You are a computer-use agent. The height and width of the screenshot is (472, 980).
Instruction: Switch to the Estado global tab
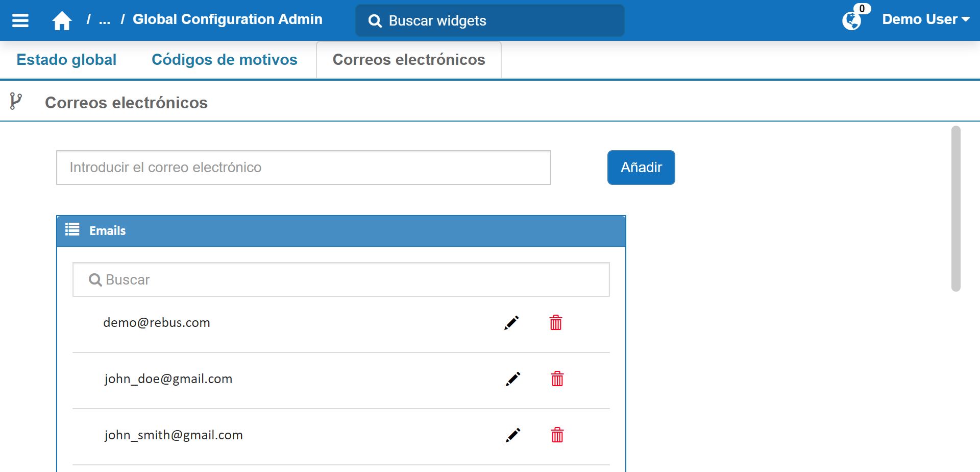click(66, 60)
